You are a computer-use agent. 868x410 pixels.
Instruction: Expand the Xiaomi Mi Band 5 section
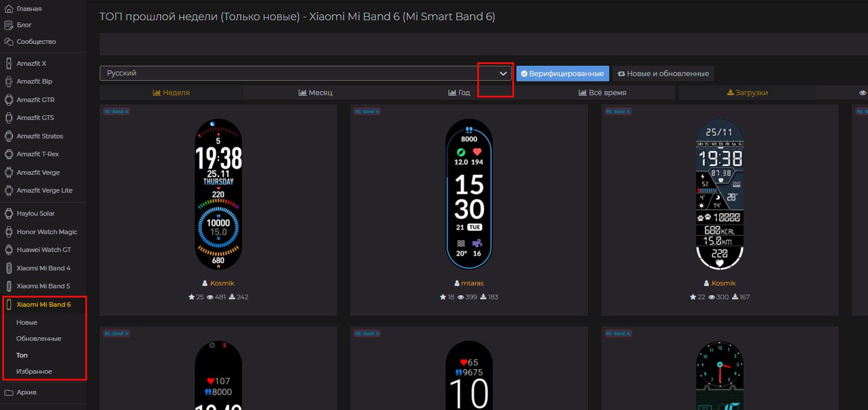click(43, 286)
